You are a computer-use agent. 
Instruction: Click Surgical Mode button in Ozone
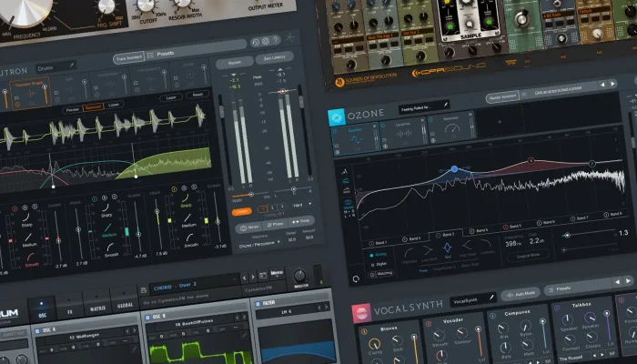coord(528,257)
